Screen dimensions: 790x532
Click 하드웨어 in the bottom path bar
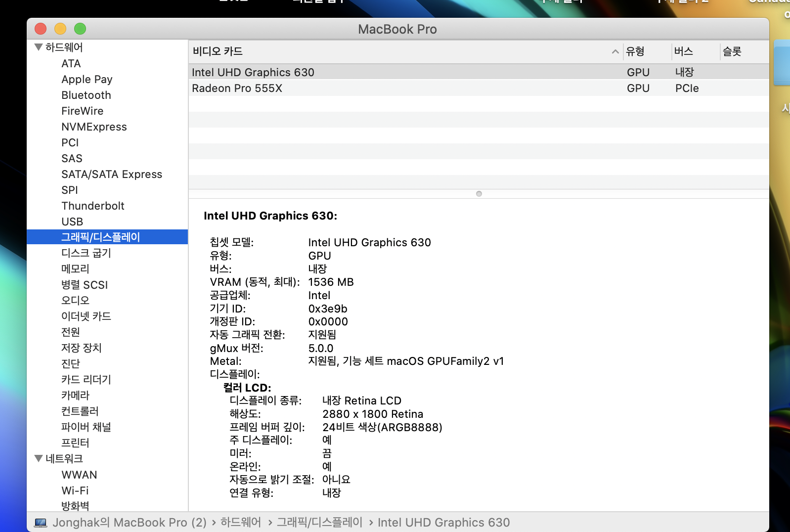240,523
